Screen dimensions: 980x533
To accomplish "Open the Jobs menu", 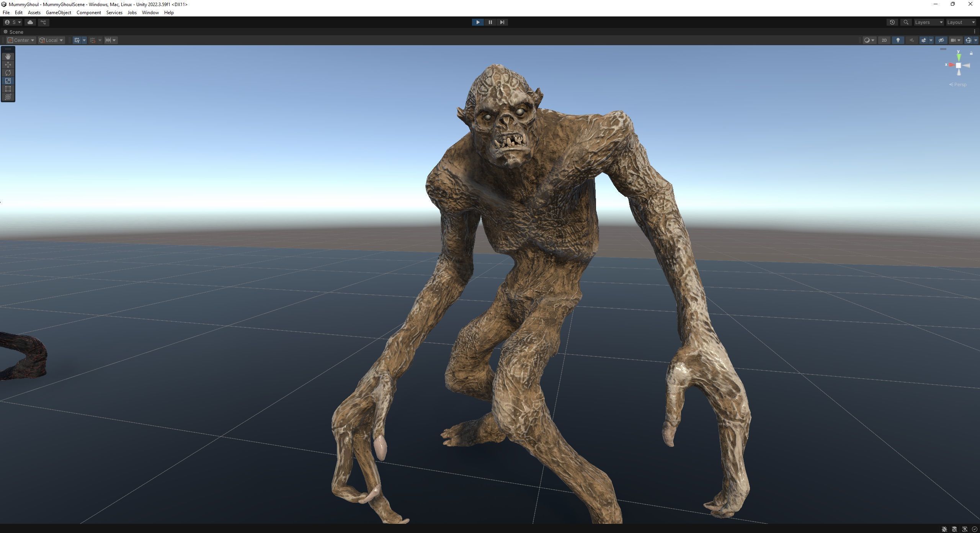I will pos(132,13).
